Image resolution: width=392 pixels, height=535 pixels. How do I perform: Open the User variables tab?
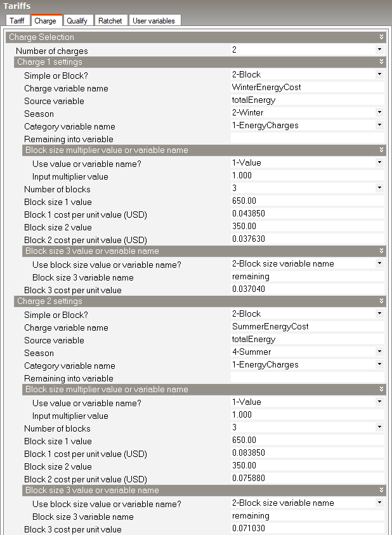pyautogui.click(x=153, y=20)
